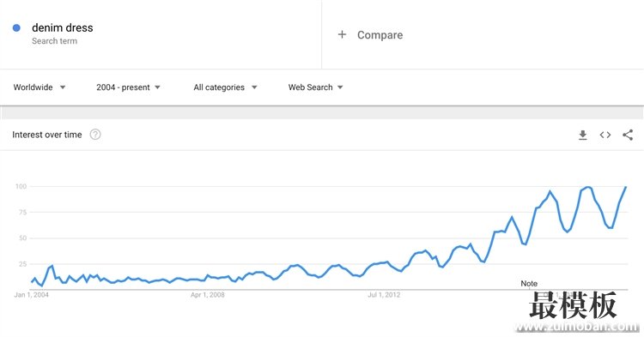This screenshot has width=644, height=337.
Task: Expand the All categories dropdown
Action: coord(226,87)
